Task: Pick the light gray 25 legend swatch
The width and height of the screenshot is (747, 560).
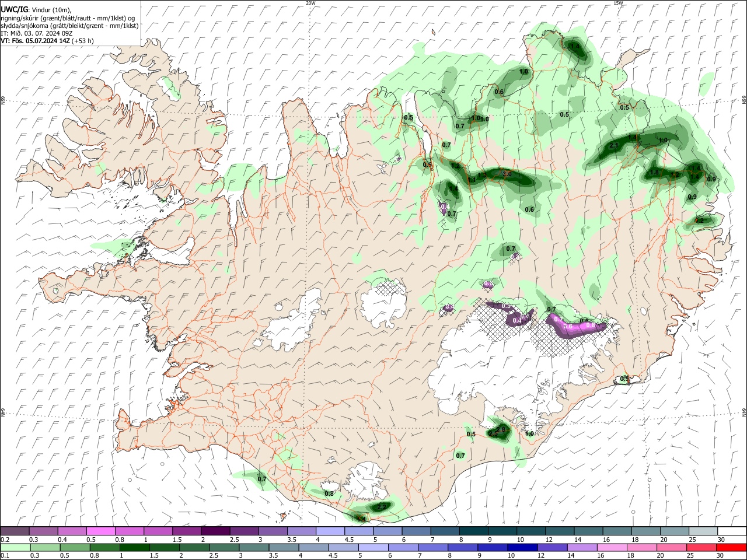Action: (x=703, y=531)
